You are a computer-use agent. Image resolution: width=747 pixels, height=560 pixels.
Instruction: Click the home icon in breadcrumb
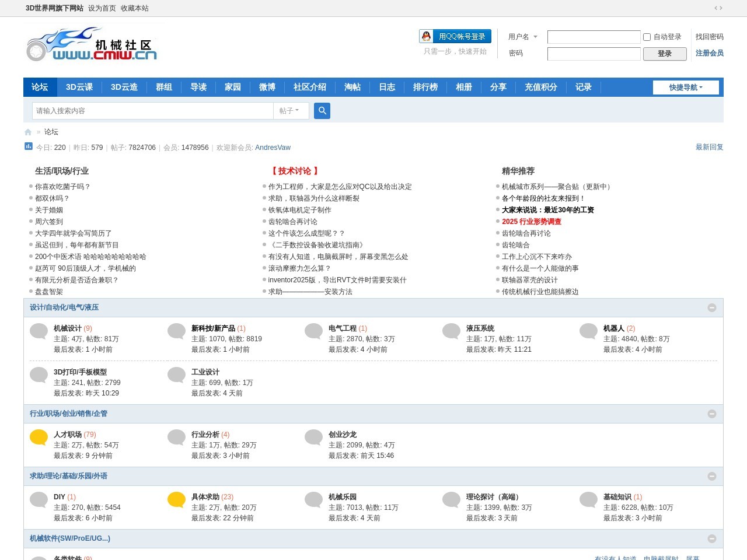(27, 132)
